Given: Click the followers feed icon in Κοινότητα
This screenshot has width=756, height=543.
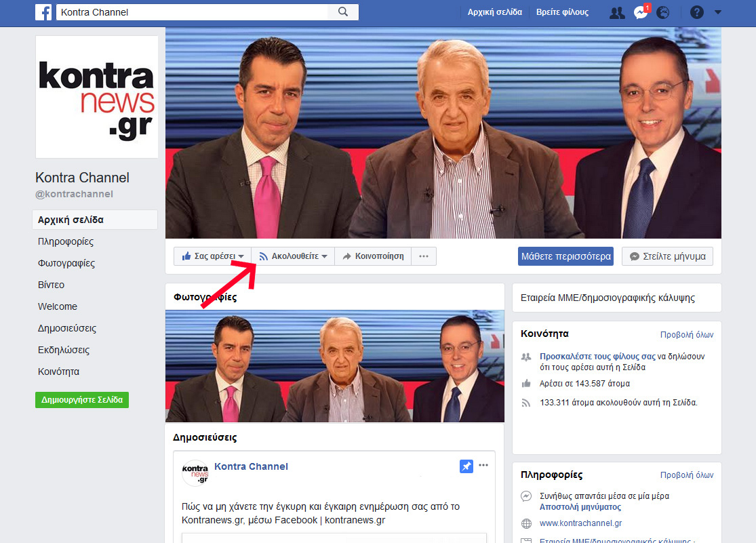Looking at the screenshot, I should point(526,403).
